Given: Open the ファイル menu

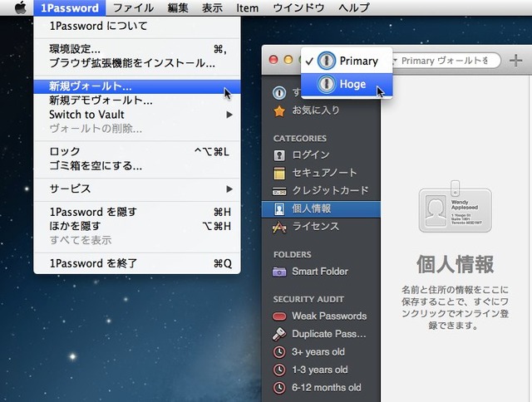Looking at the screenshot, I should (133, 7).
